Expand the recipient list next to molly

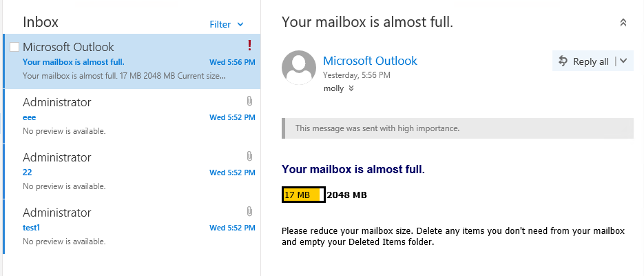(351, 88)
